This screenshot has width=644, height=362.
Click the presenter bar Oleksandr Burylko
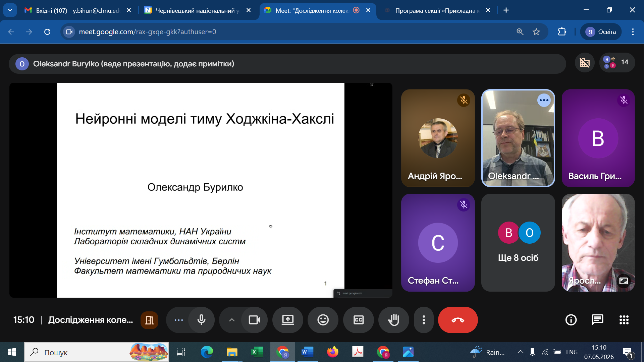pyautogui.click(x=287, y=64)
